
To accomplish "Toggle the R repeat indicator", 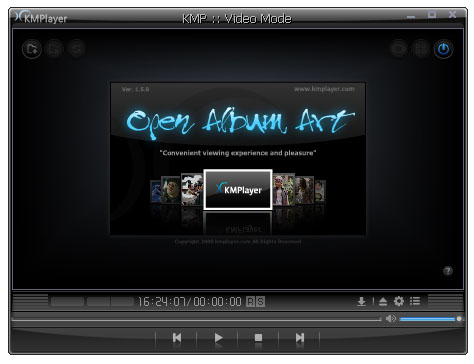I will pos(250,302).
